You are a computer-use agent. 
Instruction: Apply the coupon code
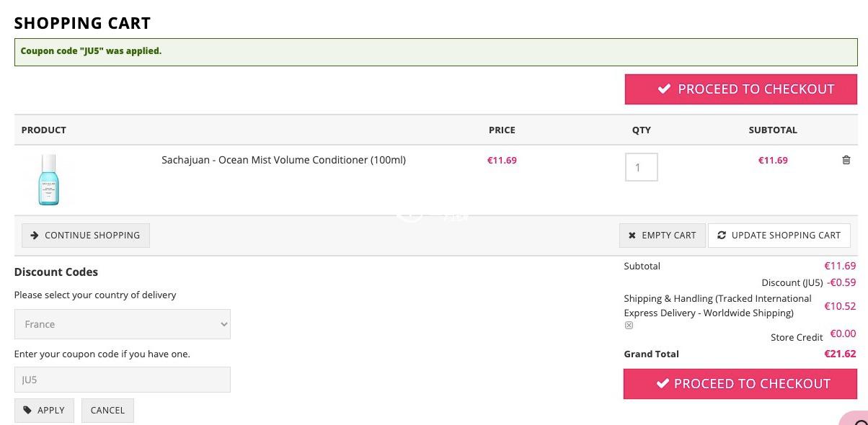(x=44, y=411)
